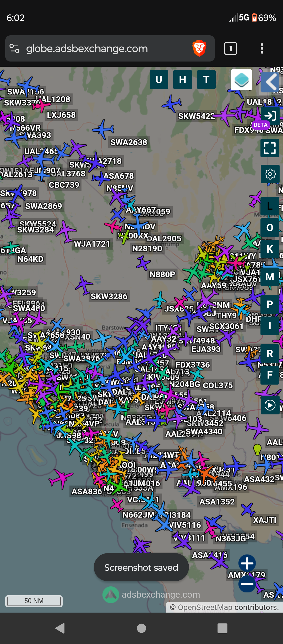Click the Brave Shields lion icon
Image resolution: width=283 pixels, height=644 pixels.
[199, 48]
